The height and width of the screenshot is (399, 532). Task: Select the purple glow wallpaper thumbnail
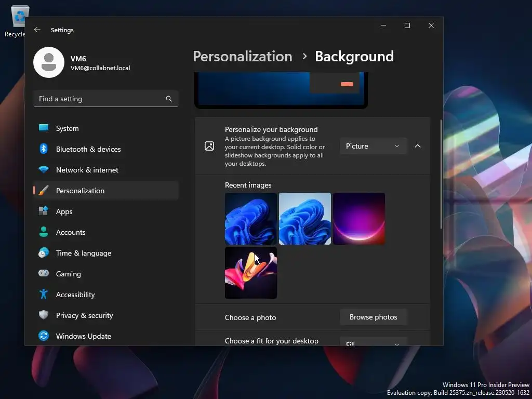point(359,219)
